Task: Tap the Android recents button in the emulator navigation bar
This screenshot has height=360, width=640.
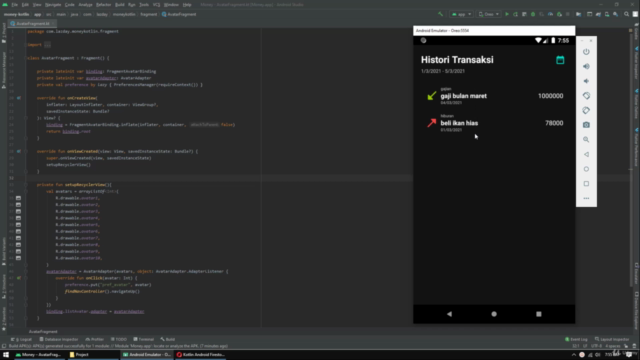Action: pos(539,314)
